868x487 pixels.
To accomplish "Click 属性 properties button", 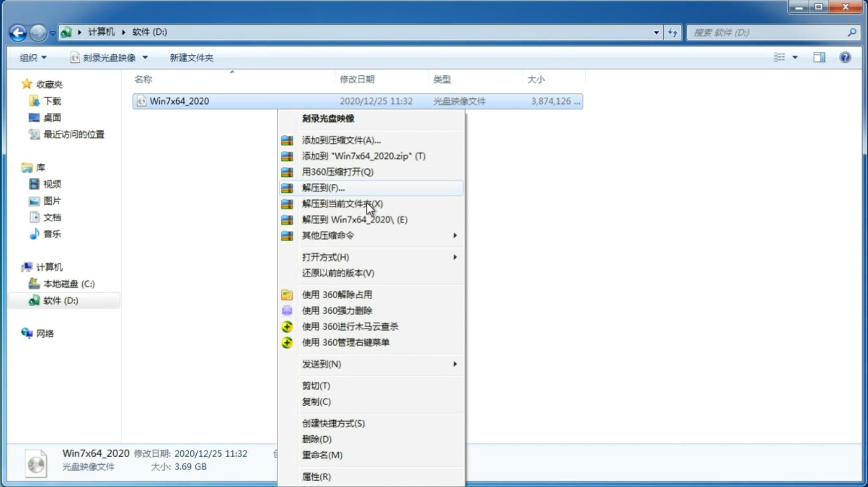I will 316,476.
